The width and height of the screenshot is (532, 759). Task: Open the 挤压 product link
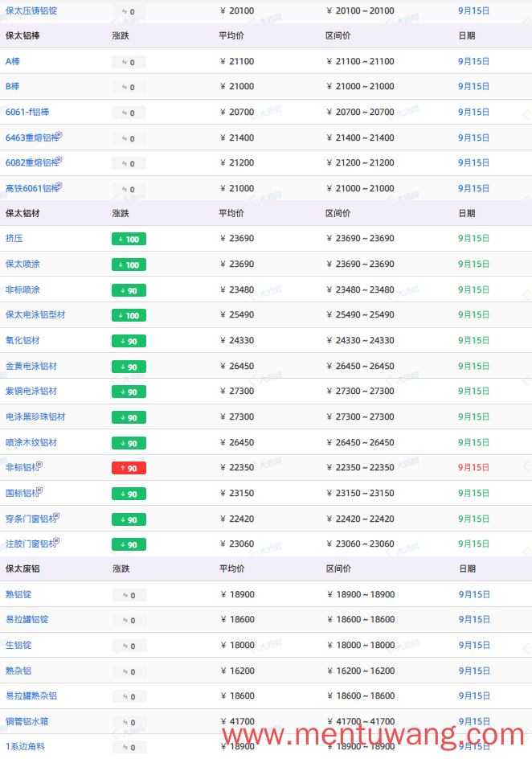tap(14, 239)
